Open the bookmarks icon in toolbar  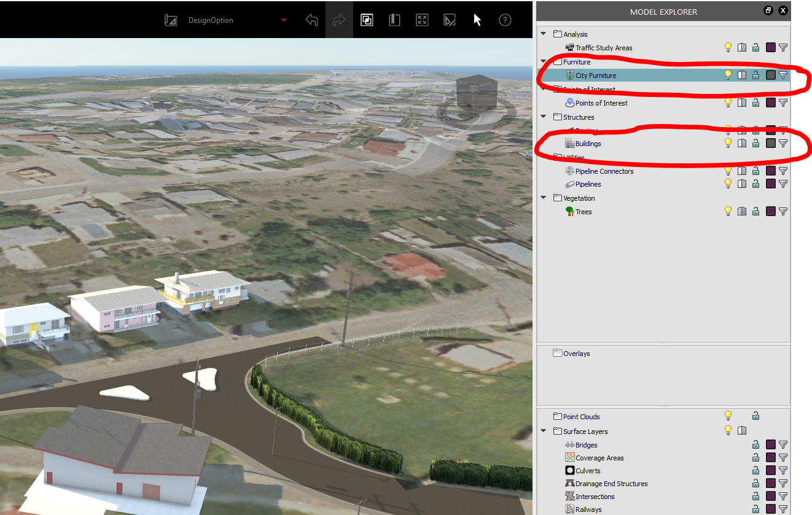[x=394, y=20]
